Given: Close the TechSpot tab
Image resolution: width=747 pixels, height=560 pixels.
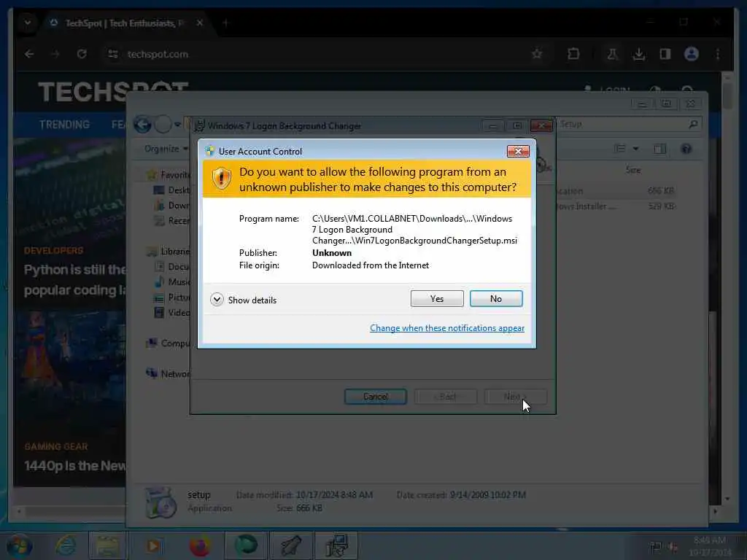Looking at the screenshot, I should (x=200, y=23).
